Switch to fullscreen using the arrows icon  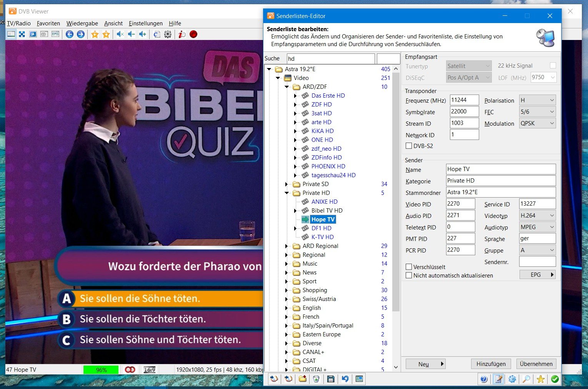pos(22,34)
